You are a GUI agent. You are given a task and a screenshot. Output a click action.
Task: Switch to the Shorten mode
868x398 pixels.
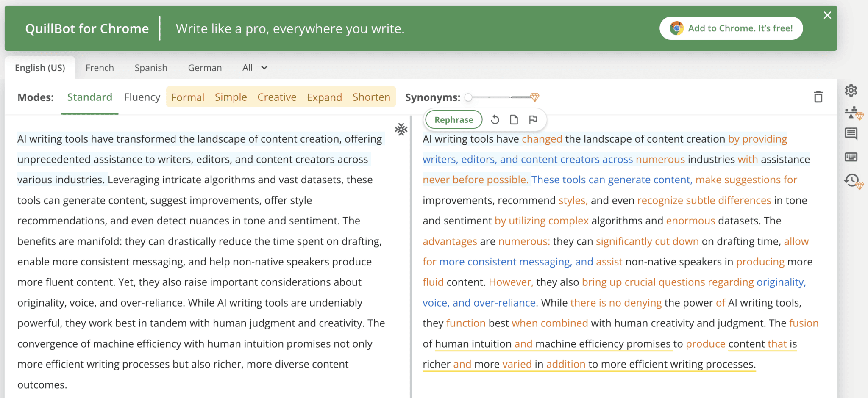point(371,97)
